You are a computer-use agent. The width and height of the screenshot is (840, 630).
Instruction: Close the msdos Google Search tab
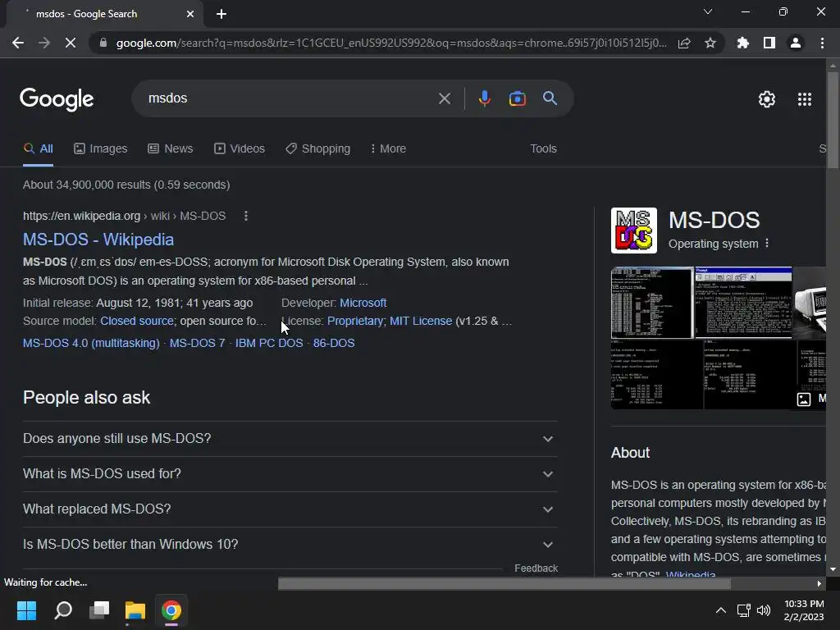pyautogui.click(x=190, y=14)
